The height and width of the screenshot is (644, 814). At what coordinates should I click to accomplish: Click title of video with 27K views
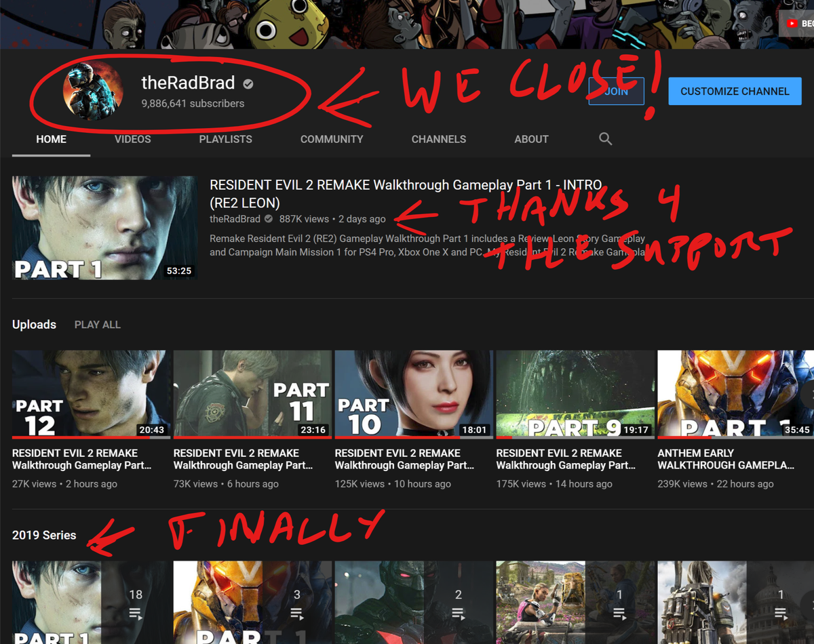81,459
